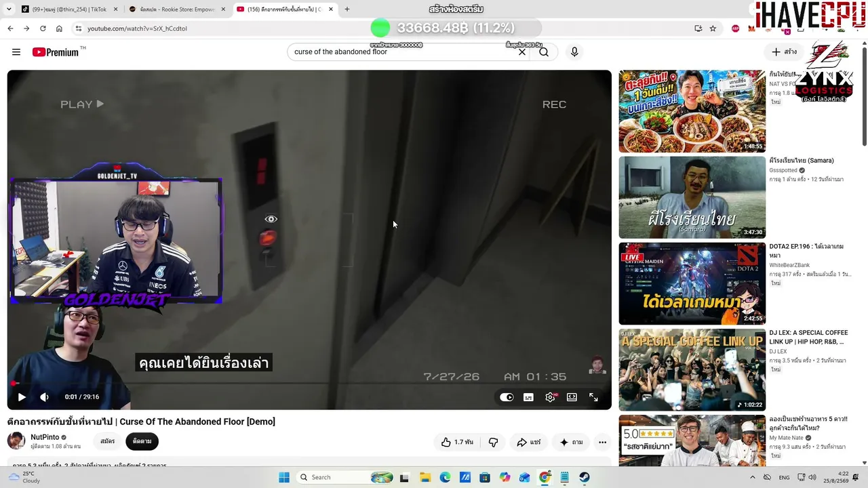The width and height of the screenshot is (868, 488).
Task: Open the ผีโรงเรียนไทย (Samara) video thumbnail
Action: [x=692, y=197]
